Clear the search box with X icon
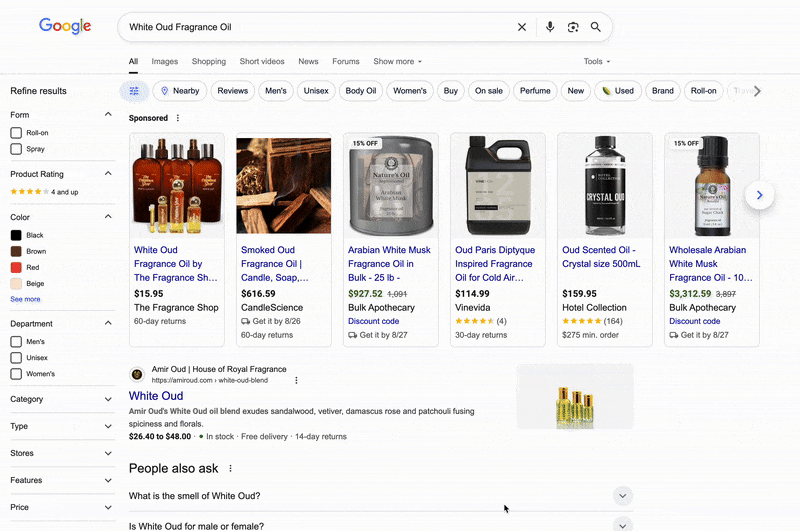This screenshot has height=531, width=800. pyautogui.click(x=521, y=27)
